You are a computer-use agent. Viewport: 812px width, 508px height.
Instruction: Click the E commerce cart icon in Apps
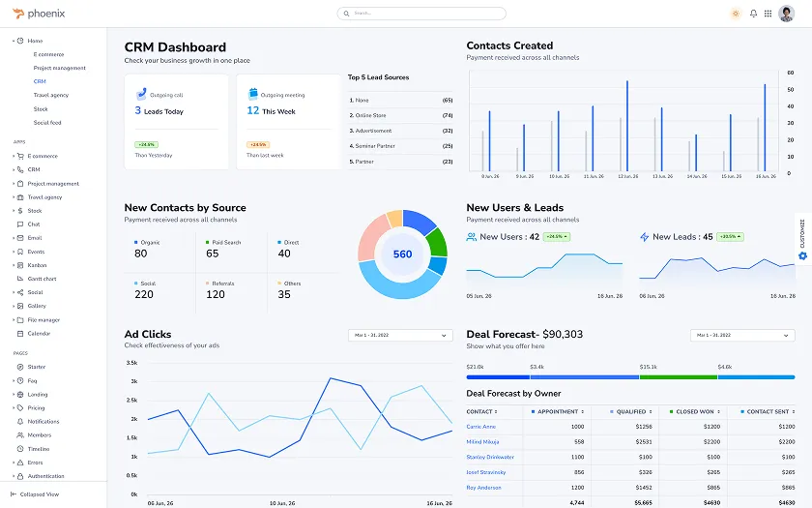point(20,156)
